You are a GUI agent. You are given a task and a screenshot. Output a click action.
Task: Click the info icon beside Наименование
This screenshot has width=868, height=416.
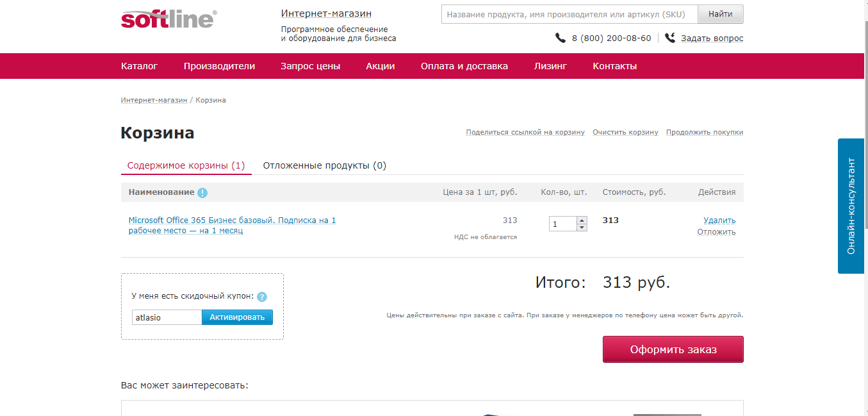pos(202,192)
